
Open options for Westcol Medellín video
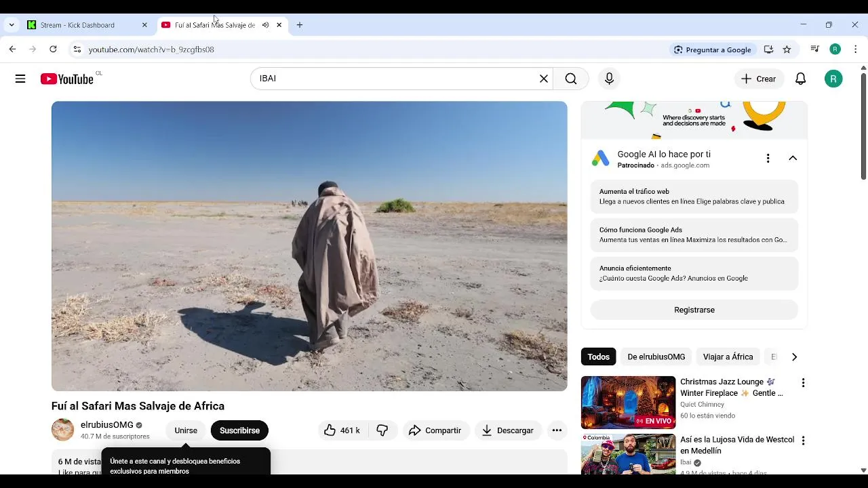(803, 441)
